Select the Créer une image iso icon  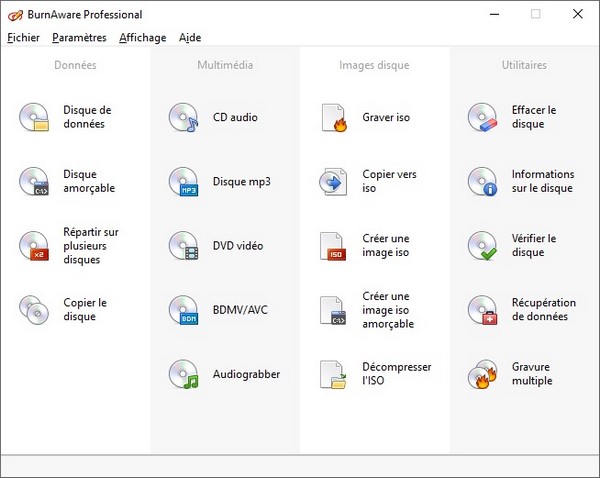(x=333, y=246)
